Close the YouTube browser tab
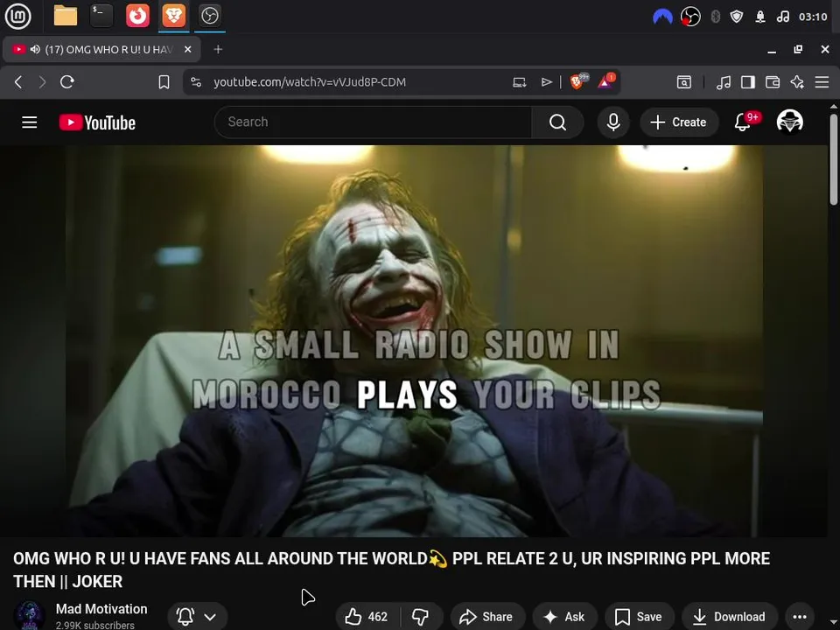Screen dimensions: 840x630 click(x=187, y=49)
